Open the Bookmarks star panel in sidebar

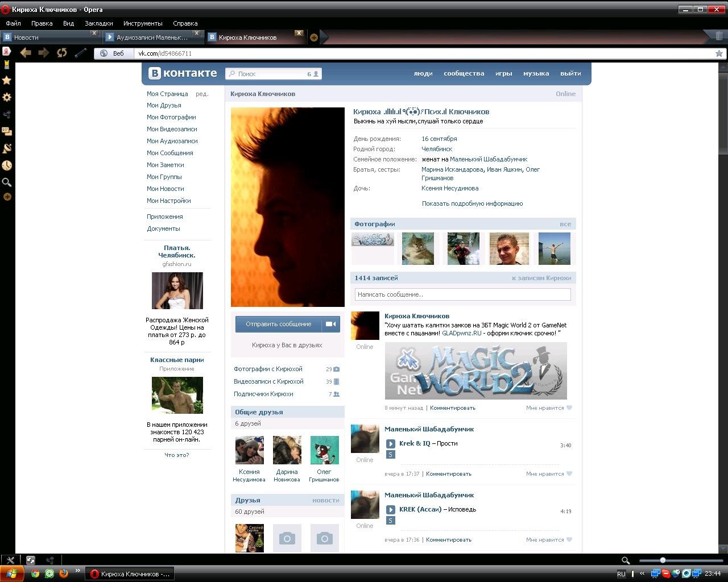coord(7,80)
